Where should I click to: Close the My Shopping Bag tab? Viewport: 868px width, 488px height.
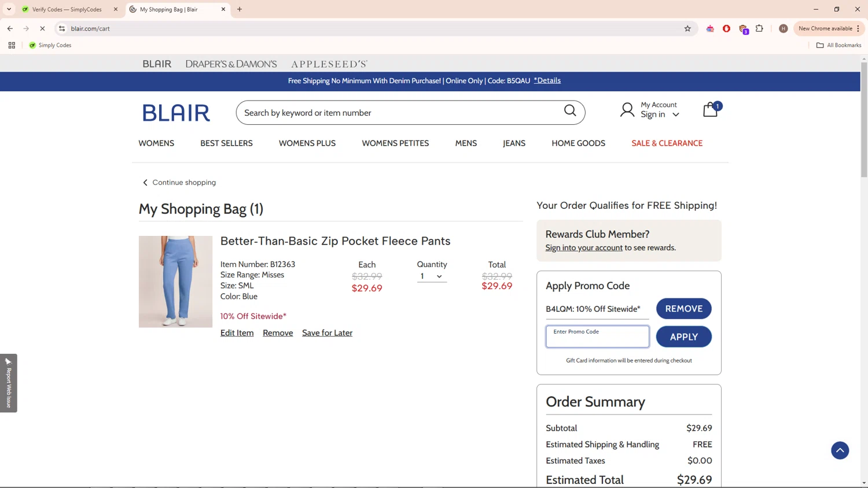tap(223, 9)
